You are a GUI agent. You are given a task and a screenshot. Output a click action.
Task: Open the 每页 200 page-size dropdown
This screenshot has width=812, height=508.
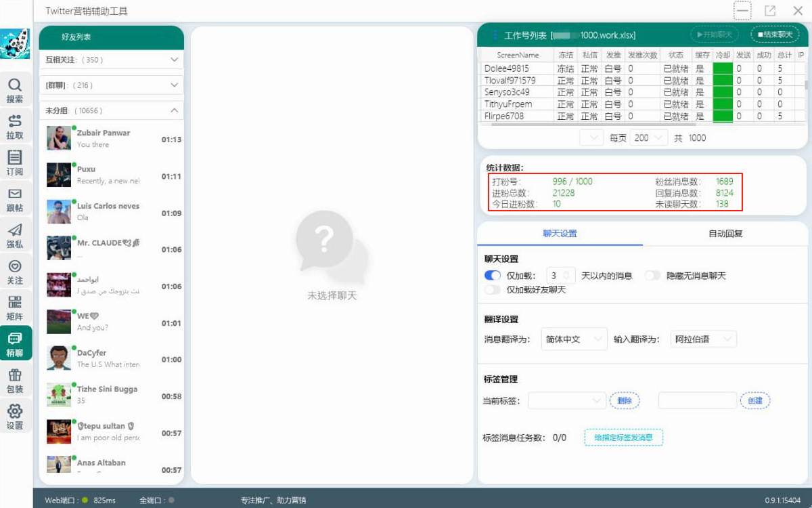[648, 137]
